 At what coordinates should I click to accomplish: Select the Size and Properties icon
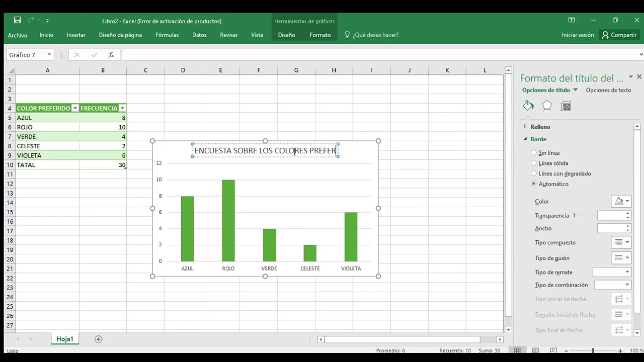pos(566,106)
